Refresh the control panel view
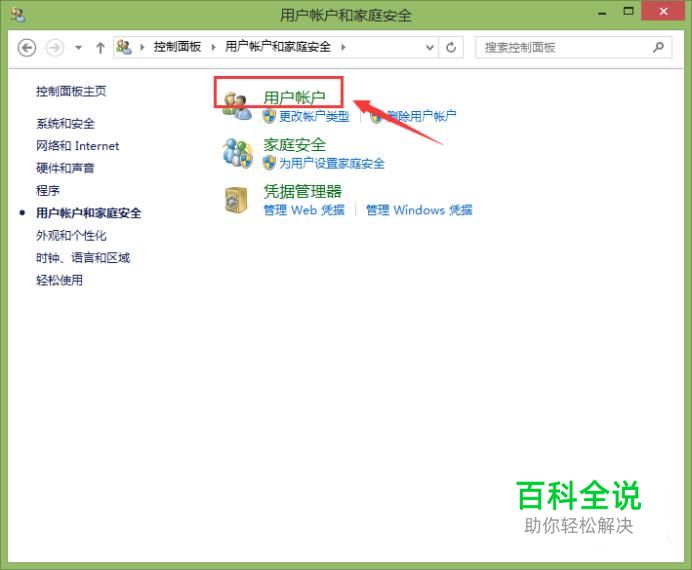 pyautogui.click(x=451, y=47)
